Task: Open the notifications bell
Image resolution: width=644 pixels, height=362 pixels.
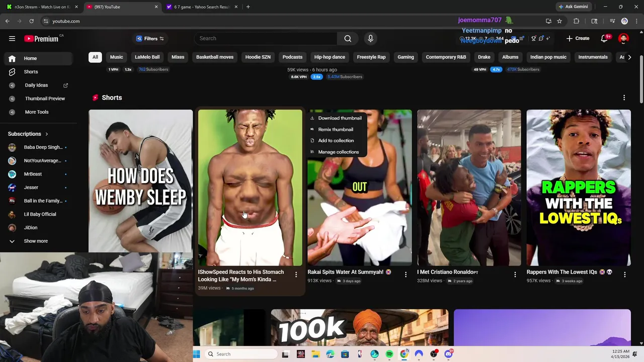Action: pos(605,38)
